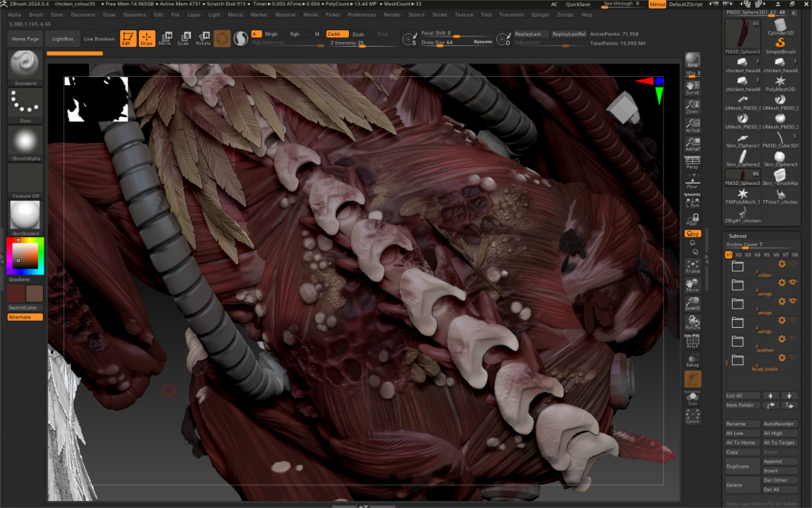Click the Zoom3D button

[692, 304]
